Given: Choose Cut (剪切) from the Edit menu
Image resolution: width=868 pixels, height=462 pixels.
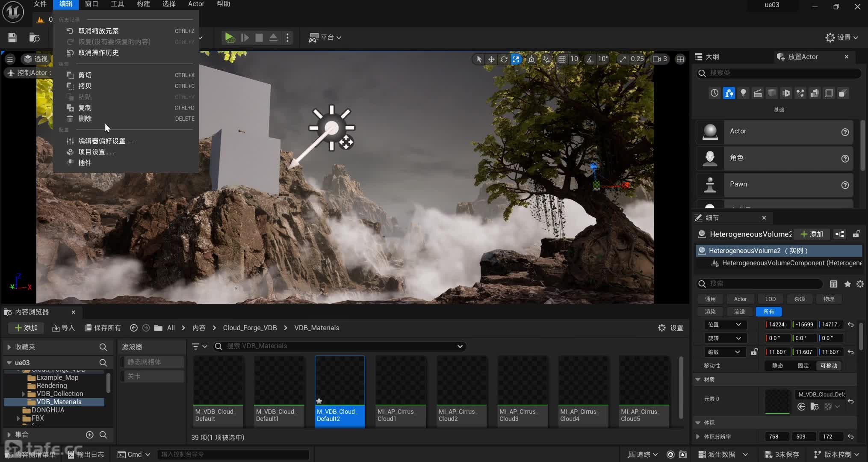Looking at the screenshot, I should point(126,75).
